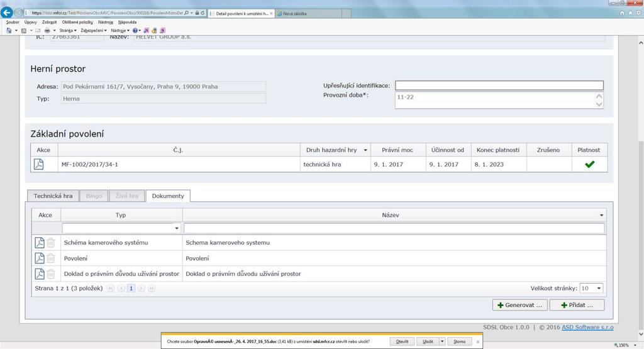Screen dimensions: 644x349
Task: Open the Nápověda menu
Action: [x=127, y=22]
